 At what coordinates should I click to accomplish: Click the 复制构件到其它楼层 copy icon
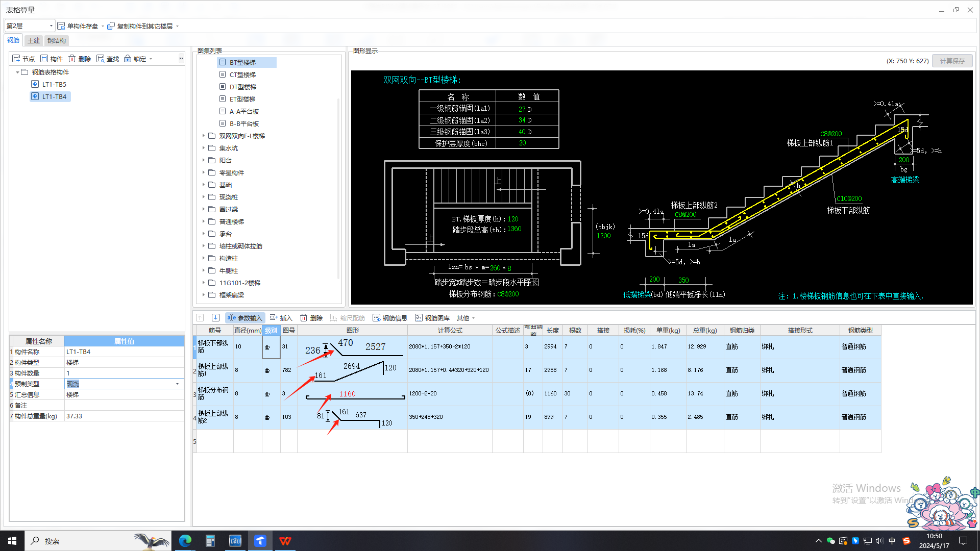point(111,26)
